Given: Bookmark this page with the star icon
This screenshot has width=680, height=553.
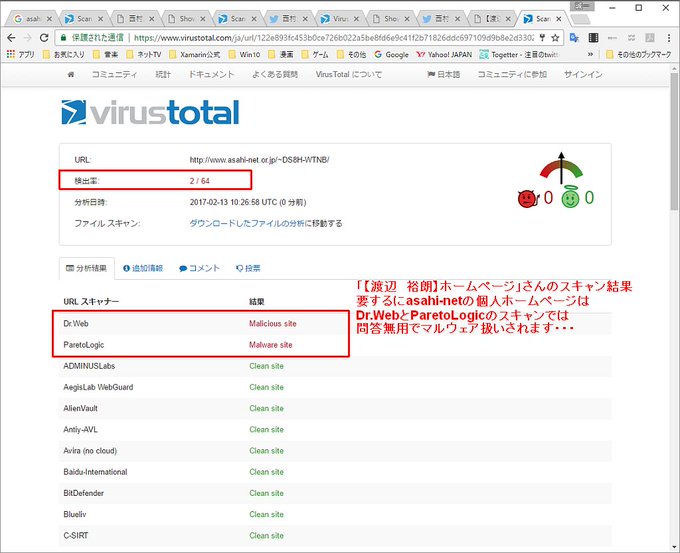Looking at the screenshot, I should [555, 38].
